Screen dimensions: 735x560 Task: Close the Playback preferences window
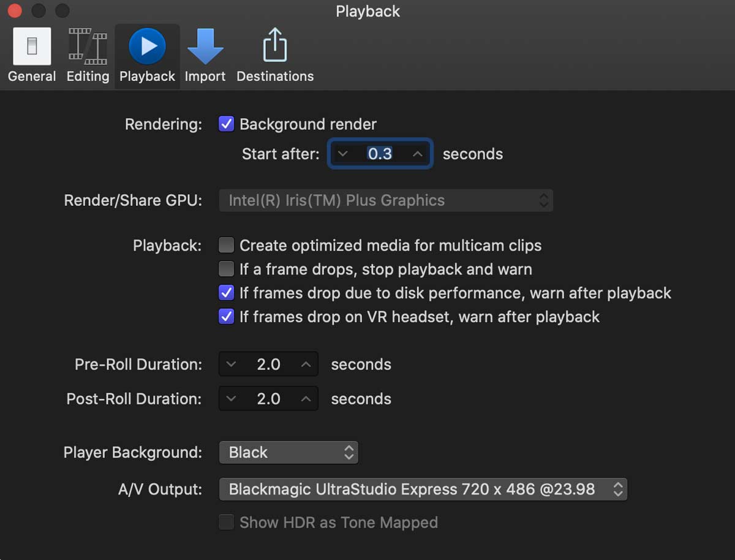tap(15, 11)
